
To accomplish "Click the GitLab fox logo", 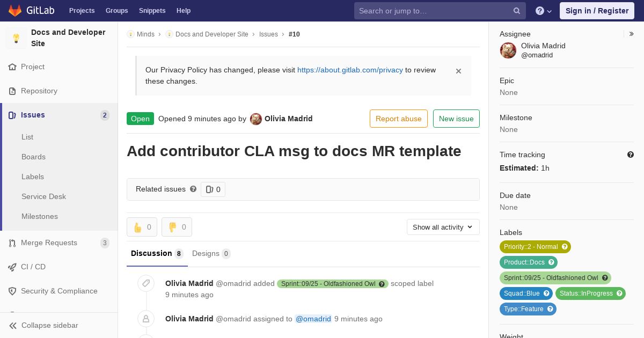I will pyautogui.click(x=15, y=11).
